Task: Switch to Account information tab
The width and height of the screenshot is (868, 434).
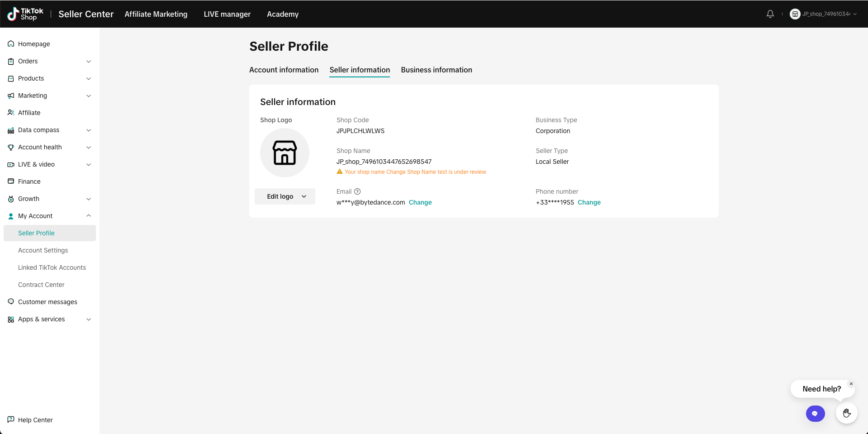Action: point(284,70)
